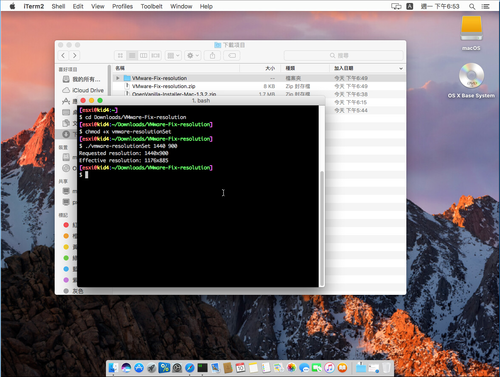
Task: Open Notification Center in menu bar
Action: [486, 6]
